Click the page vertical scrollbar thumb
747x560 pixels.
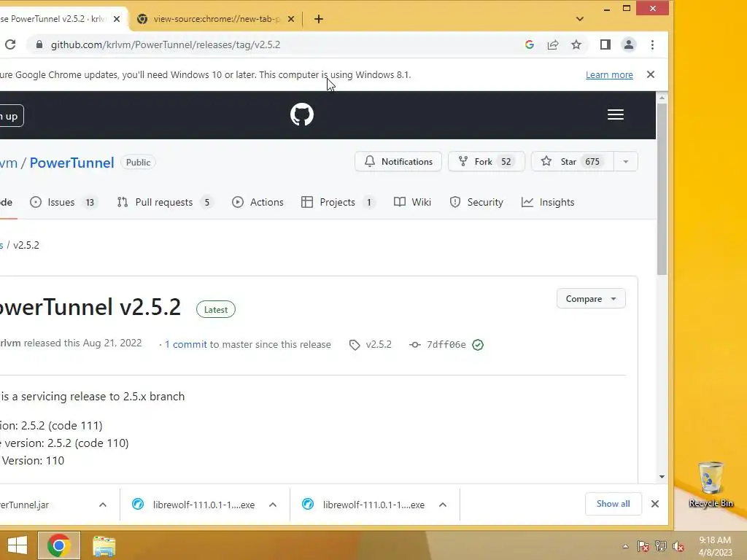click(x=662, y=189)
